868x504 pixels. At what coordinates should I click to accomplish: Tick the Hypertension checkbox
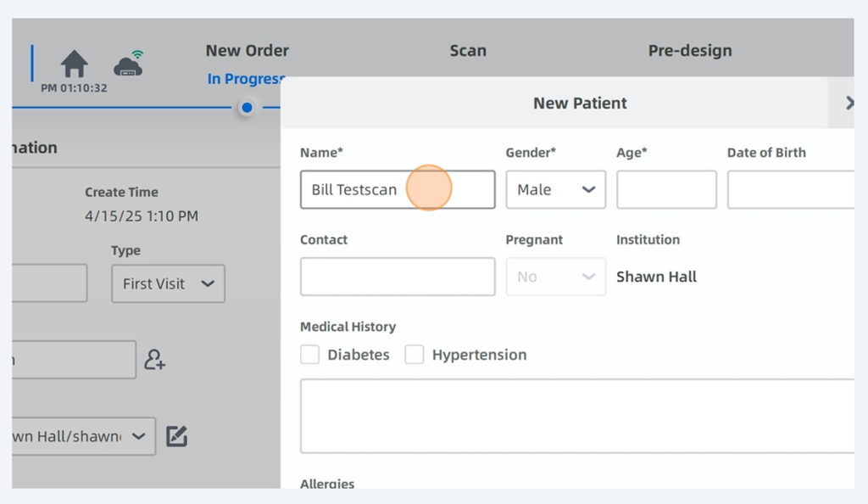pyautogui.click(x=415, y=355)
